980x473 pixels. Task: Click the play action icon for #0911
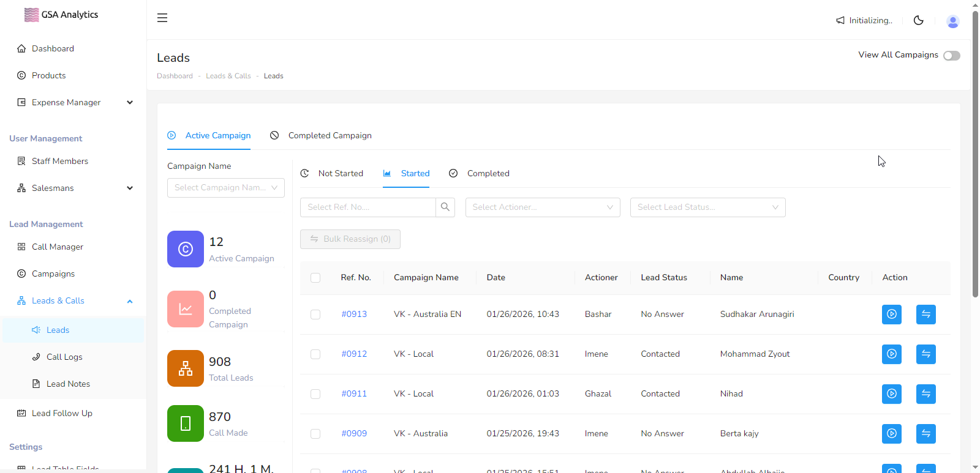tap(892, 394)
